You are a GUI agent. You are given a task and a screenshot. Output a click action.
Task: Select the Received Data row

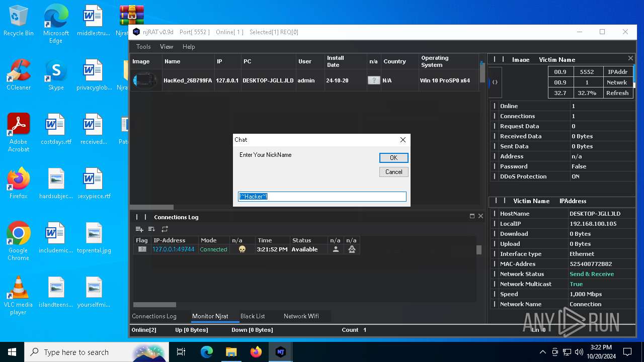pyautogui.click(x=562, y=136)
